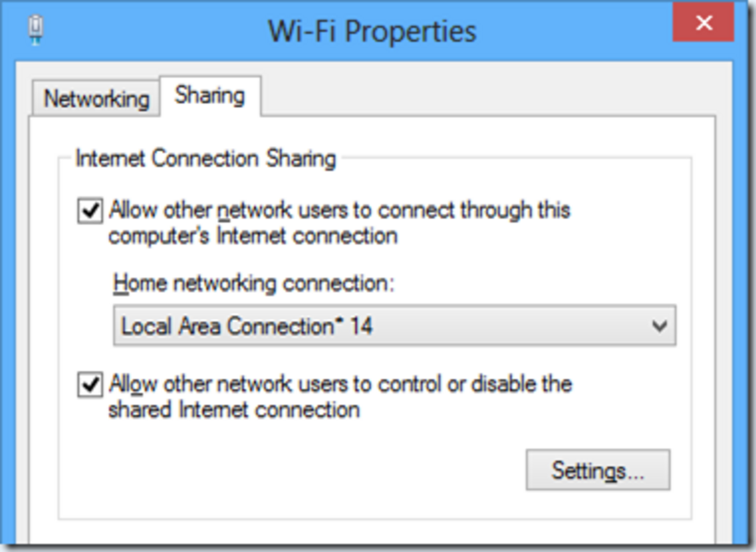Close the Wi-Fi Properties dialog
Viewport: 756px width, 552px height.
point(703,22)
